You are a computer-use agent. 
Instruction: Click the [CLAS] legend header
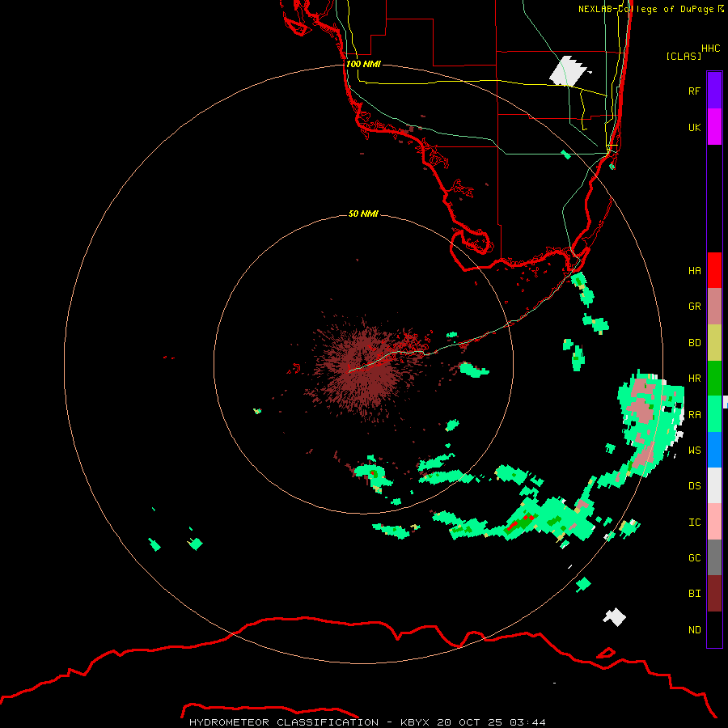[x=684, y=56]
